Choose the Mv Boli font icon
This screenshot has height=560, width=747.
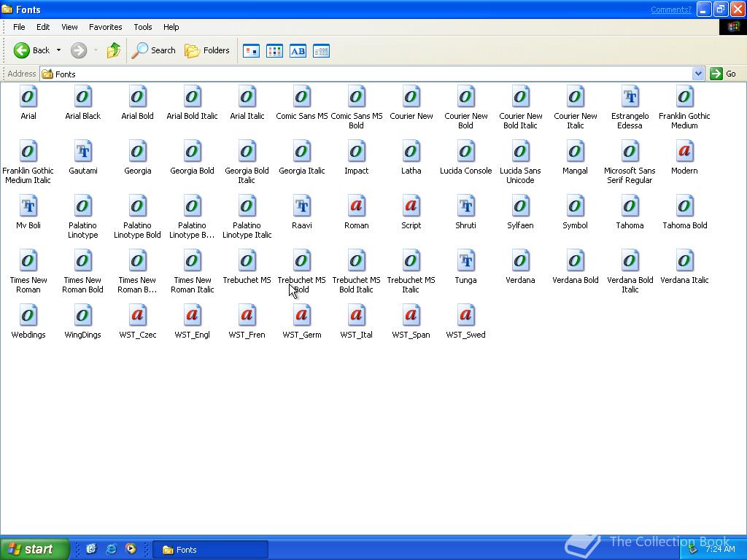click(28, 206)
